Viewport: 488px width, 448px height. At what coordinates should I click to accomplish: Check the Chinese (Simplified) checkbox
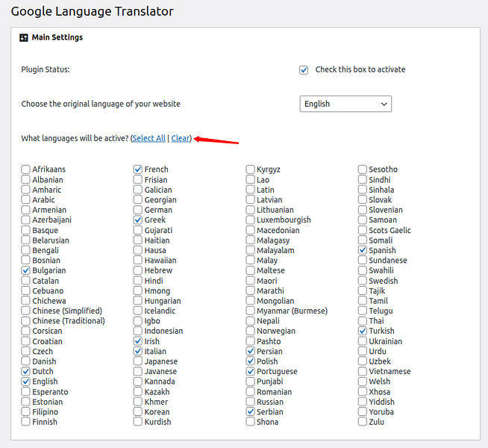pyautogui.click(x=25, y=311)
